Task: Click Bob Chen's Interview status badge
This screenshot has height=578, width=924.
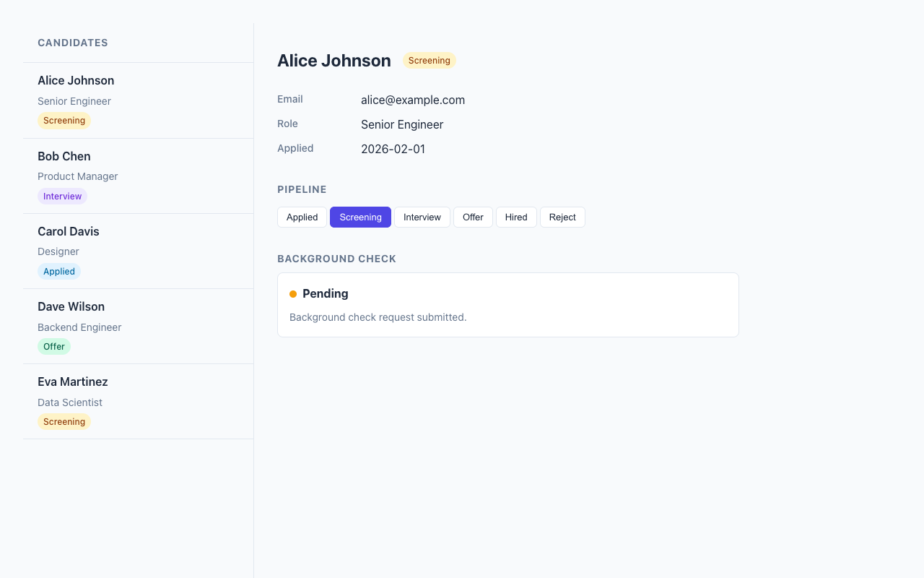Action: (x=62, y=197)
